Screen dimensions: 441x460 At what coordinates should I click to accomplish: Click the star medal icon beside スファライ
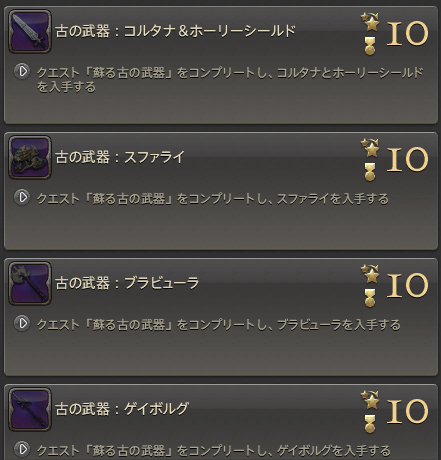coord(370,159)
